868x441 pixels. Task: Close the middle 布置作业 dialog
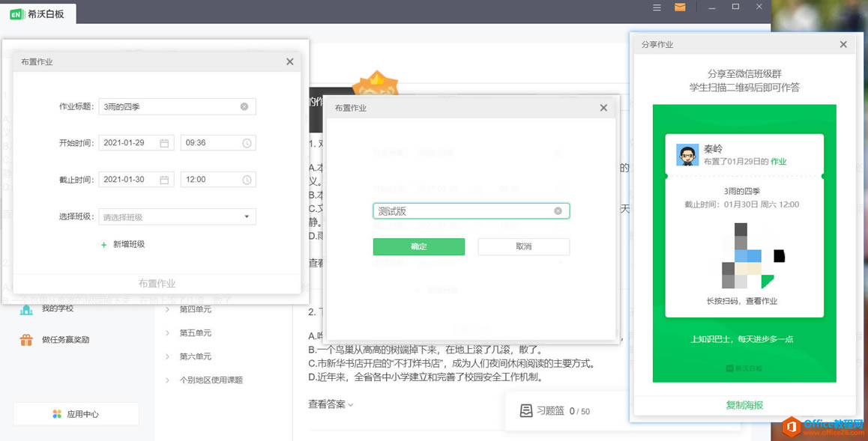point(603,108)
